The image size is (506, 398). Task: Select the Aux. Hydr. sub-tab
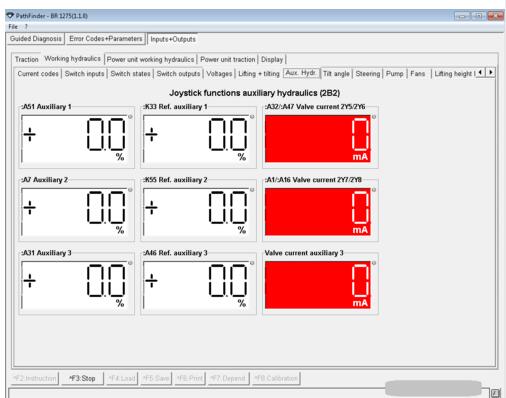(x=301, y=73)
